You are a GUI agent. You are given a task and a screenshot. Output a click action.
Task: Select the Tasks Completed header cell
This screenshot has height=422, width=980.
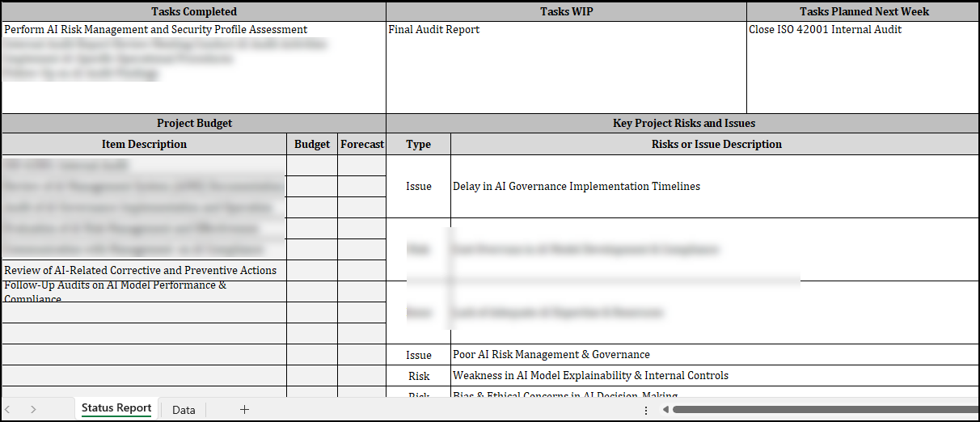click(194, 11)
